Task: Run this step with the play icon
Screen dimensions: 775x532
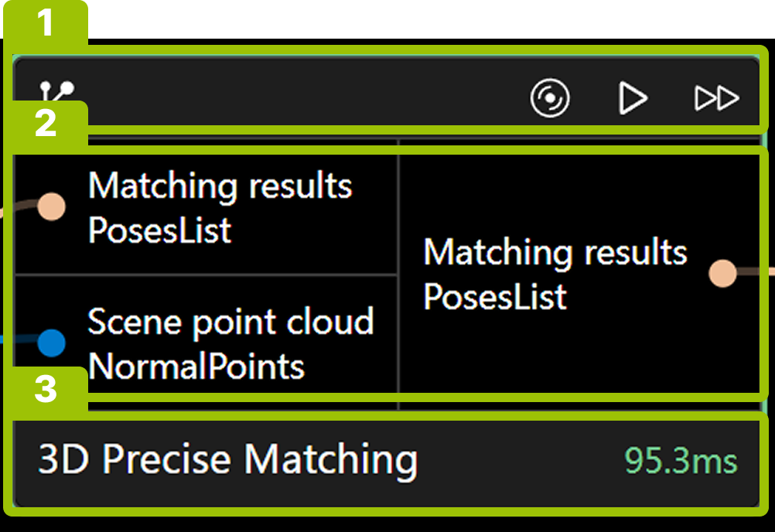Action: click(x=633, y=99)
